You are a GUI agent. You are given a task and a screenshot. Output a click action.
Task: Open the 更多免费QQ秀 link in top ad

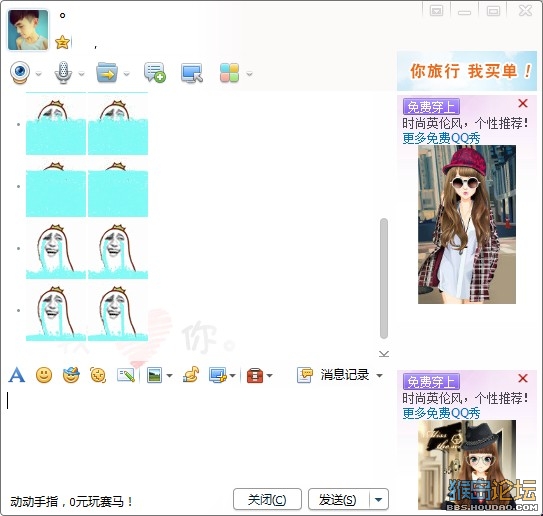pos(441,139)
